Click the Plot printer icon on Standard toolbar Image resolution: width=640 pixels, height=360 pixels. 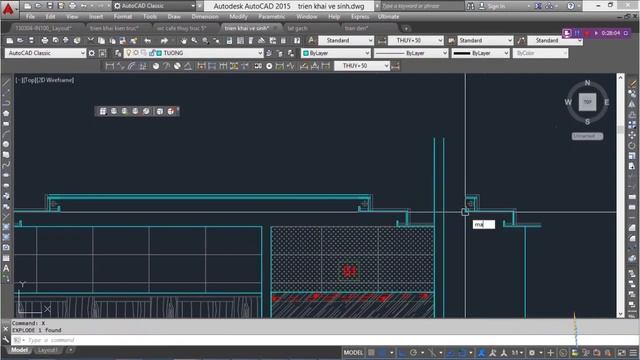44,40
